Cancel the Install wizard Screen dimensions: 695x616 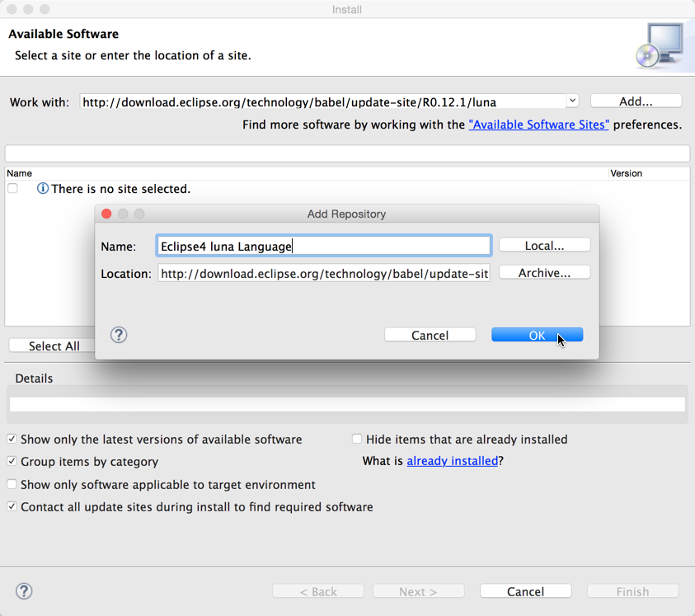click(x=525, y=591)
